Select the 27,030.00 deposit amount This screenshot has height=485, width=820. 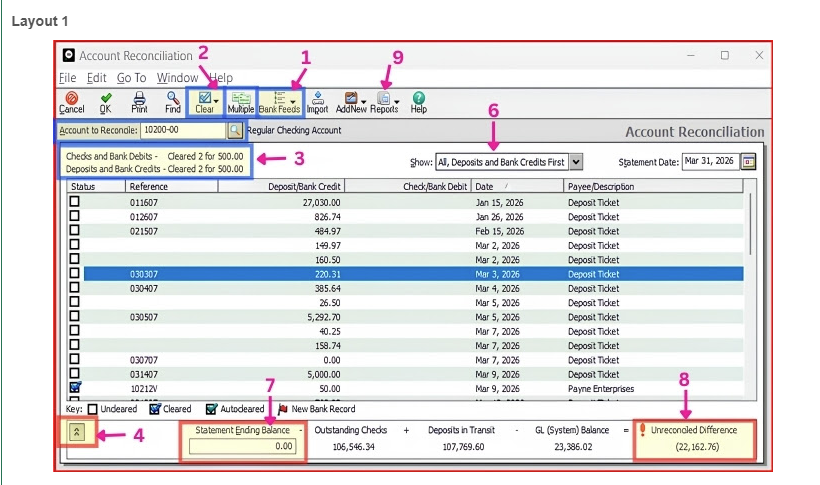tap(321, 202)
